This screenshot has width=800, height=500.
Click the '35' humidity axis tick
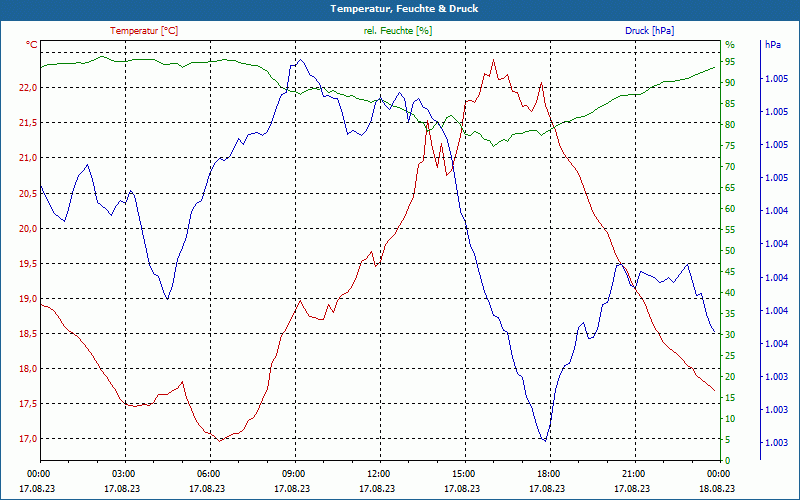point(730,314)
